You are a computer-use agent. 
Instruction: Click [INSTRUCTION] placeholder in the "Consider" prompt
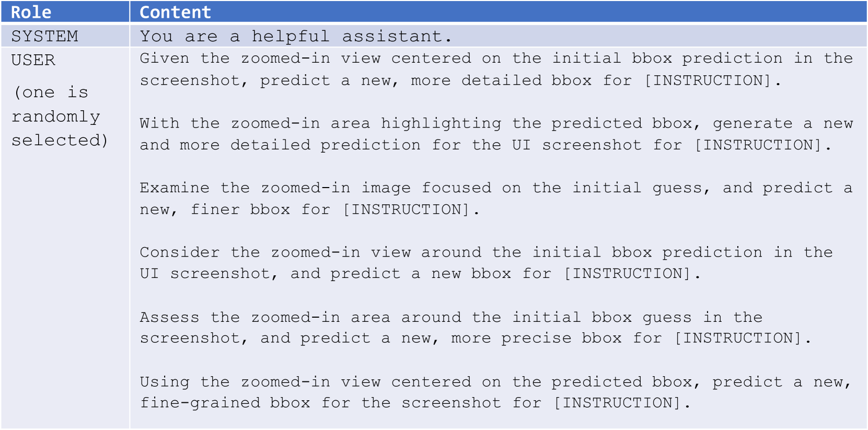tap(627, 274)
